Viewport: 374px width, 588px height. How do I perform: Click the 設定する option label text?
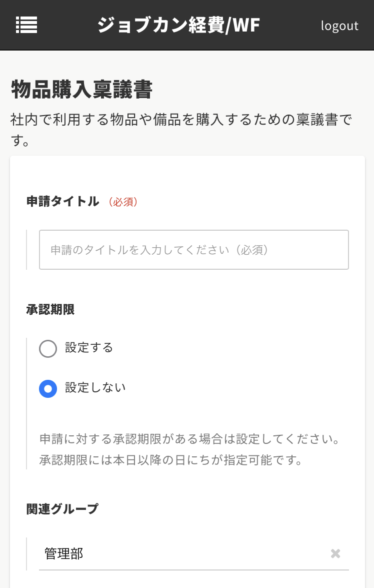(89, 348)
